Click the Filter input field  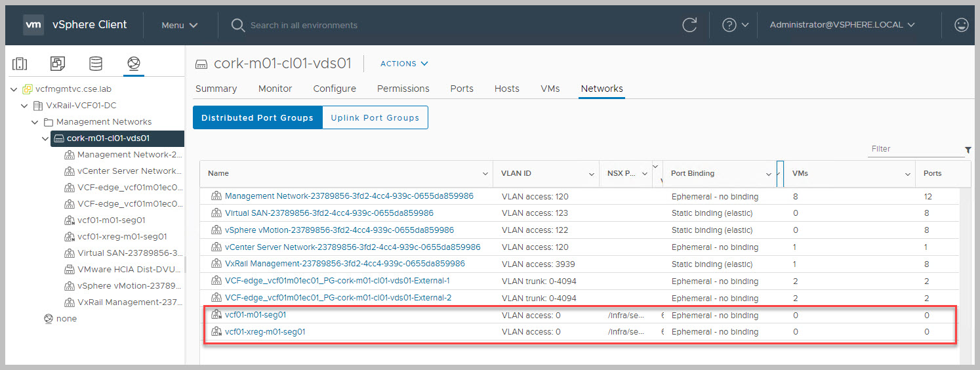tap(914, 149)
